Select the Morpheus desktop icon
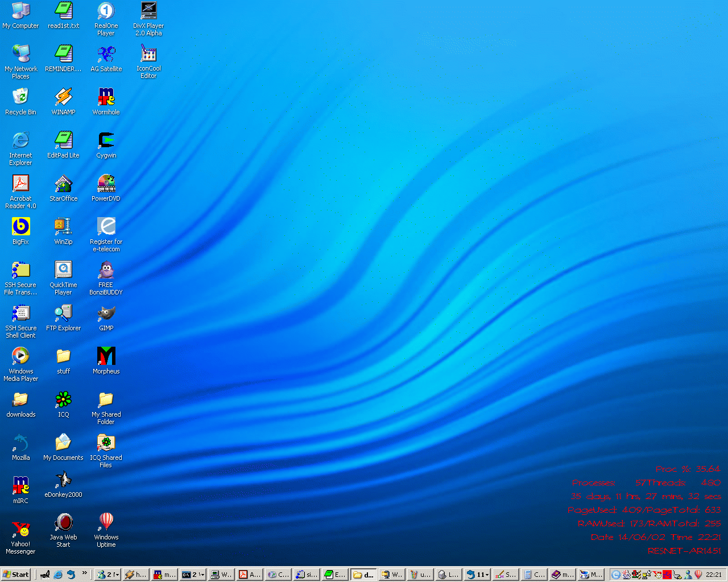The image size is (728, 582). 106,356
